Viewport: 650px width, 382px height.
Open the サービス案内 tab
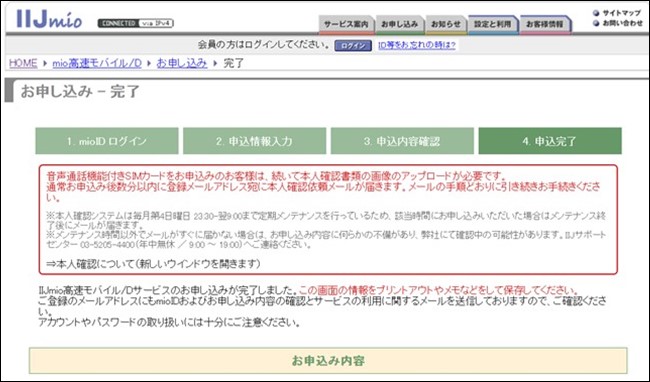click(346, 24)
